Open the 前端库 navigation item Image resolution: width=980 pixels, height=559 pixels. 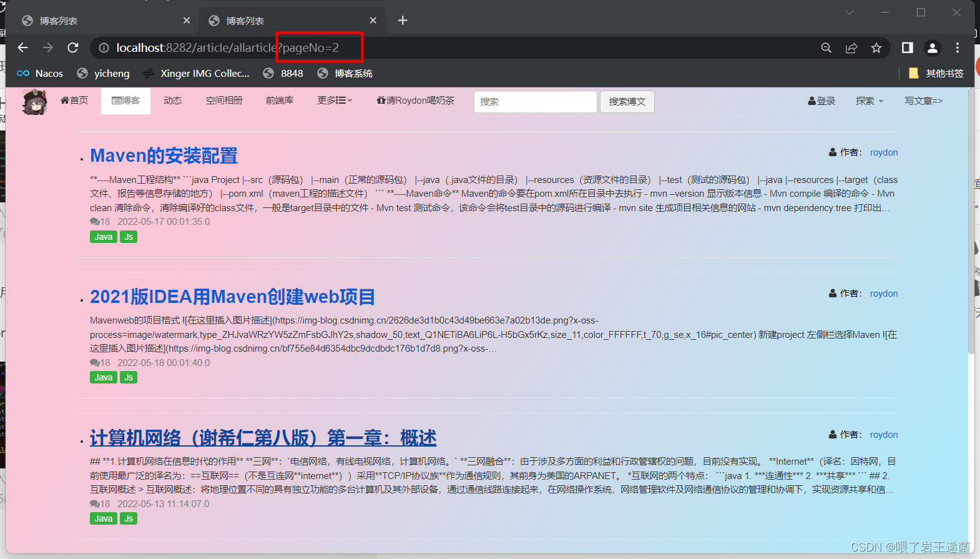click(280, 101)
